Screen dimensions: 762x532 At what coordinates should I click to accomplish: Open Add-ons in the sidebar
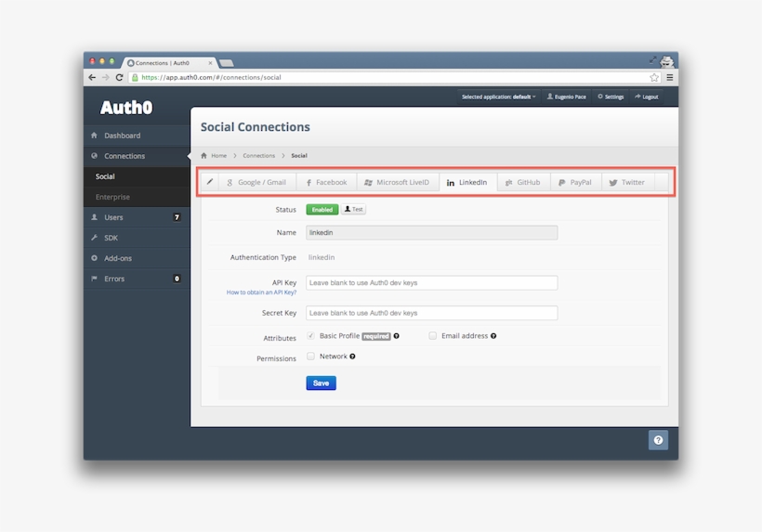(x=137, y=258)
